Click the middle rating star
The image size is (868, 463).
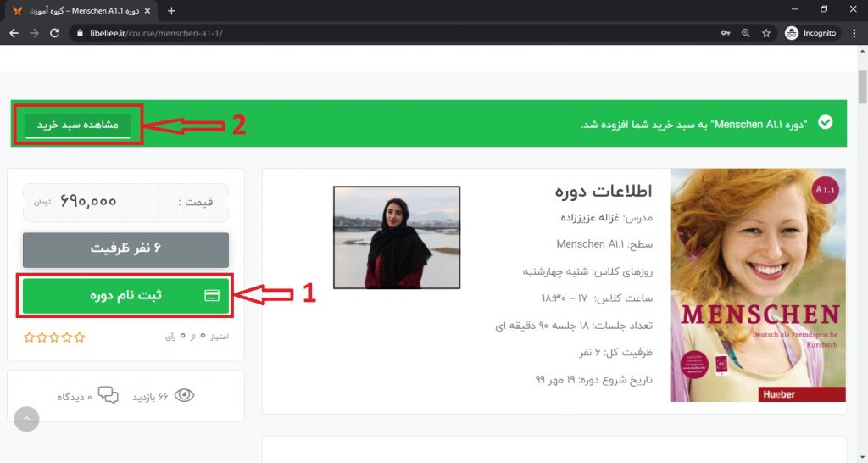click(x=54, y=337)
